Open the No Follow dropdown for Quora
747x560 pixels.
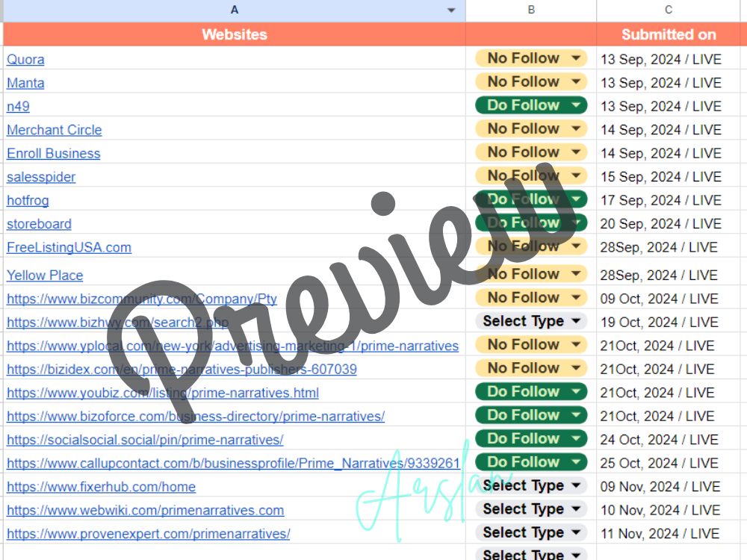click(x=531, y=58)
